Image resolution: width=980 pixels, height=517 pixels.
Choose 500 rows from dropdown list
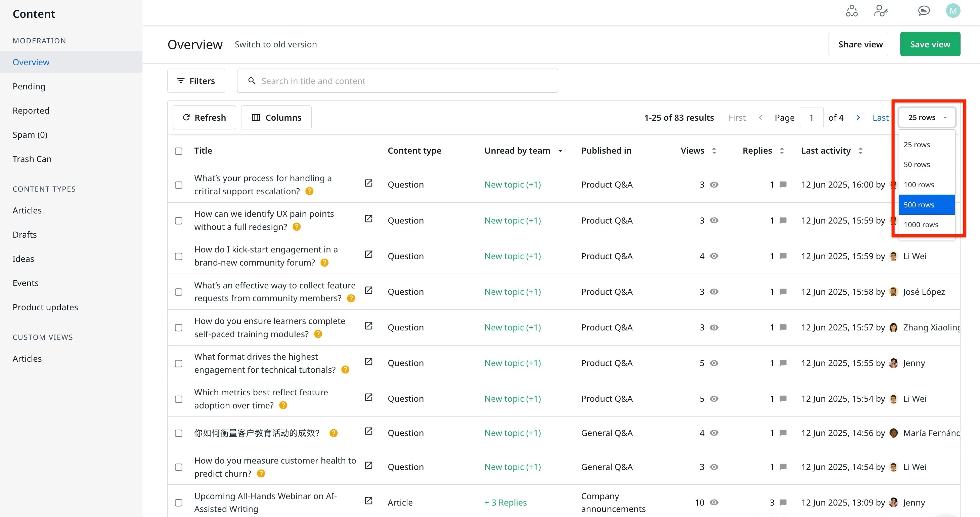926,205
